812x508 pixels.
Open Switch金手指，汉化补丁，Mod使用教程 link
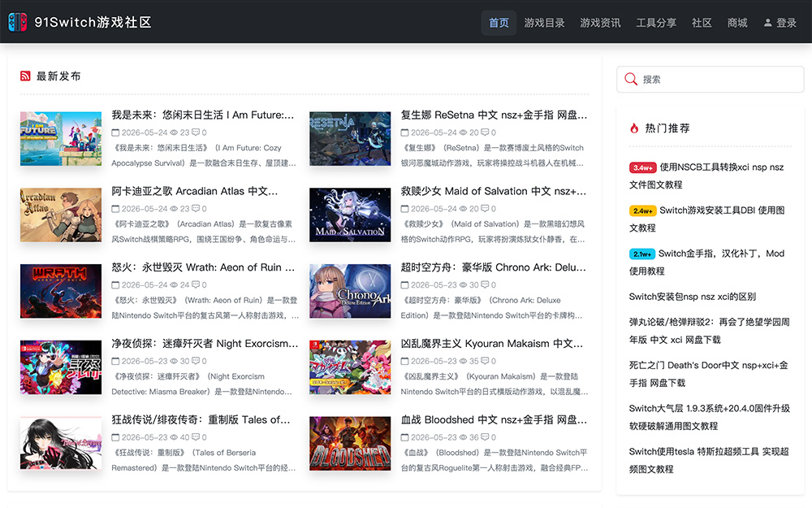pos(707,263)
